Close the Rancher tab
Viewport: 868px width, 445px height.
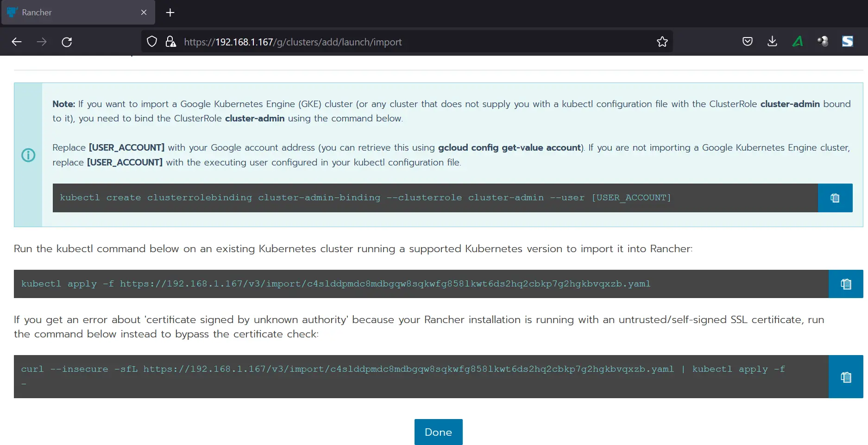point(144,13)
